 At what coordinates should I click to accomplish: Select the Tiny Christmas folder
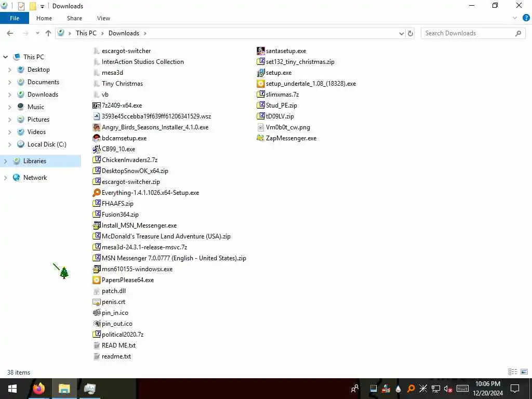point(122,84)
